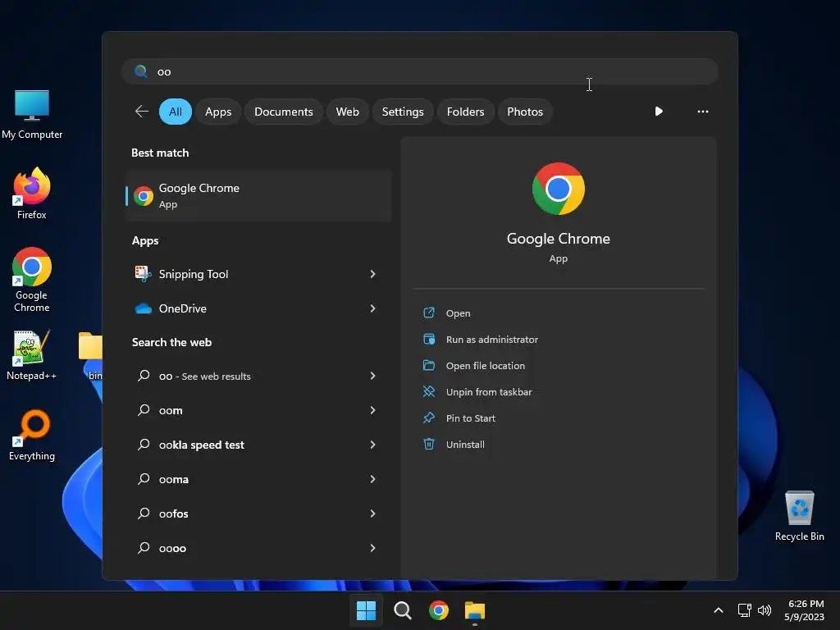Click the Open action icon
Screen dimensions: 840x630
429,313
